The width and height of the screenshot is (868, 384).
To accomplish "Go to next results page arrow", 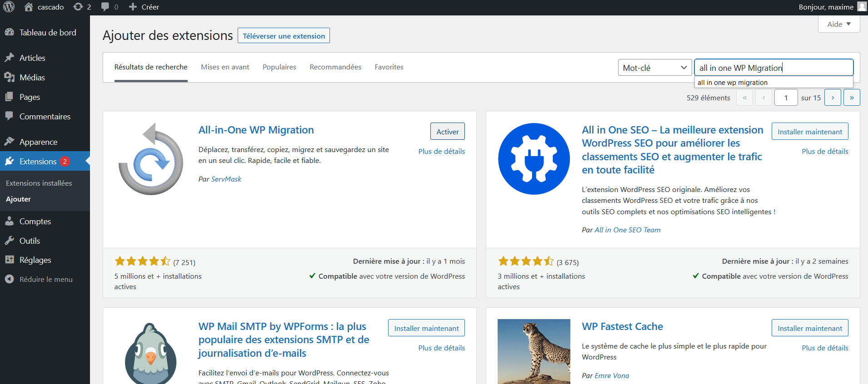I will [x=833, y=98].
